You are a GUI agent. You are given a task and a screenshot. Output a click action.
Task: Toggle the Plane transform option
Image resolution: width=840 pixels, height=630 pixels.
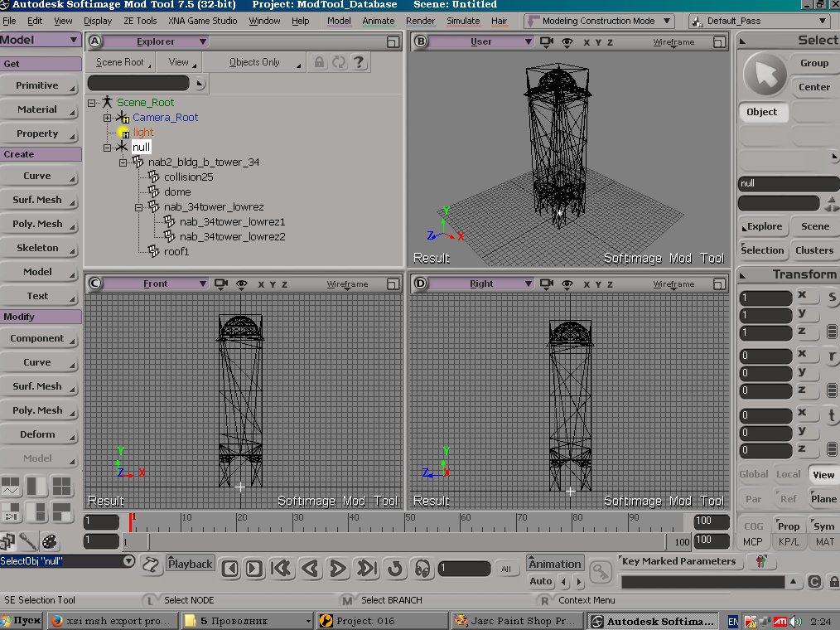(x=823, y=499)
